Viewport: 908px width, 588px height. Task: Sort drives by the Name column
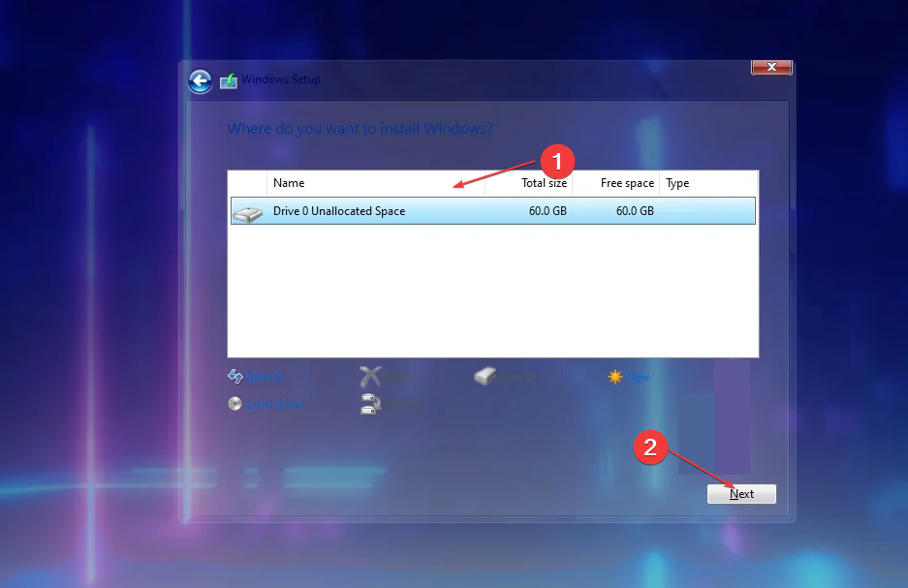coord(289,182)
